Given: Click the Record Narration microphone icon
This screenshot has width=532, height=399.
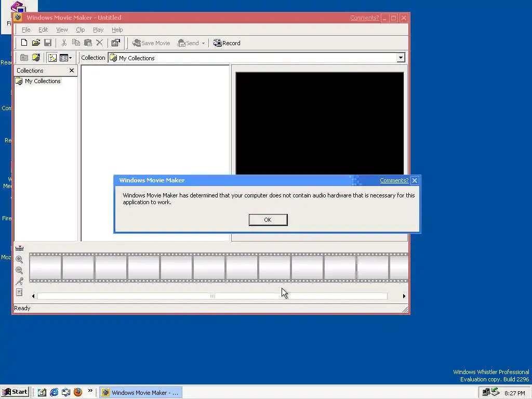Looking at the screenshot, I should pos(19,281).
